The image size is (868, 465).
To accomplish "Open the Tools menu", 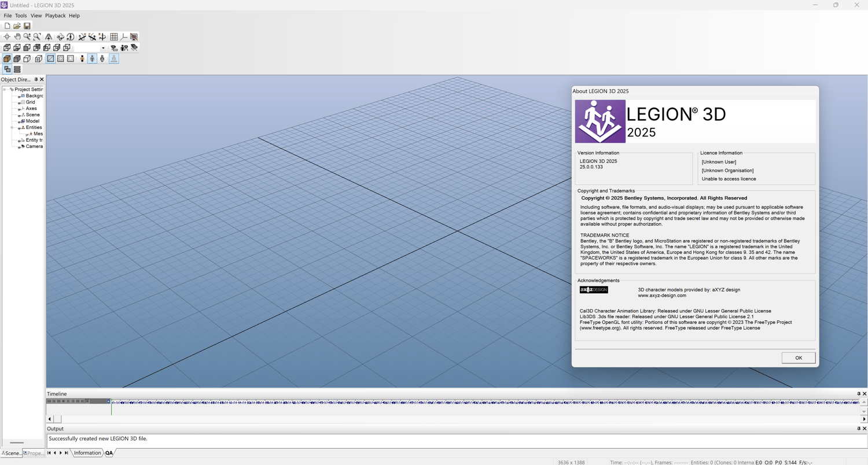I will (x=21, y=16).
